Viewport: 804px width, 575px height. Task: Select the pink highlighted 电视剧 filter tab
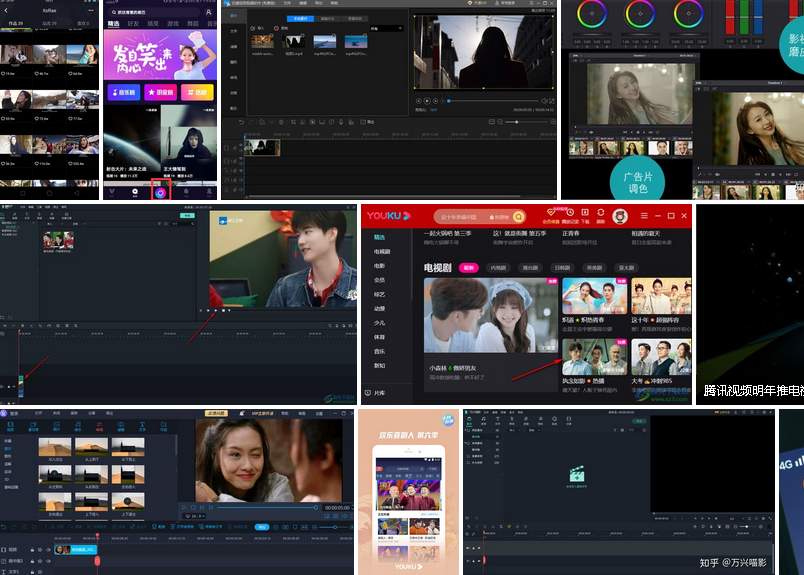pos(467,268)
